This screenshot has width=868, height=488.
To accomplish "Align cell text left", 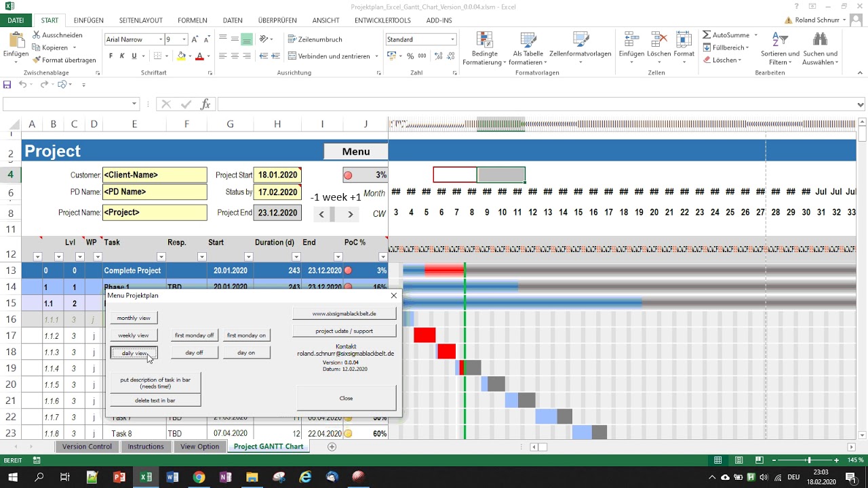I will pos(224,56).
